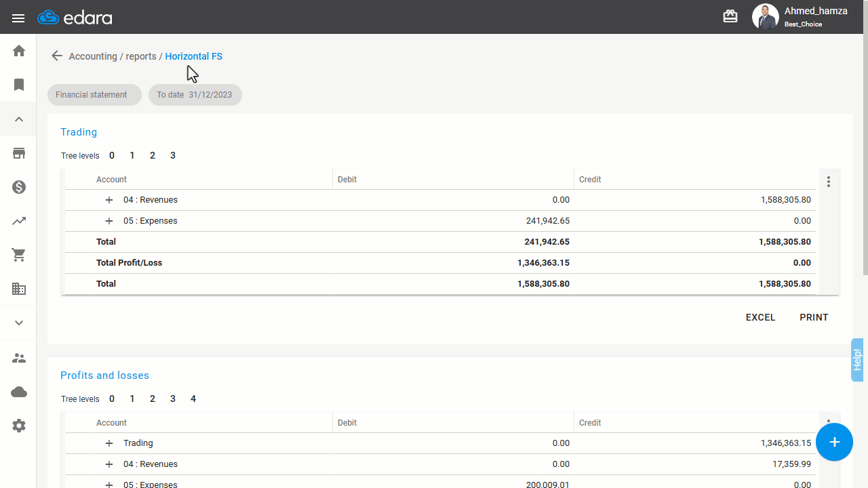Image resolution: width=868 pixels, height=488 pixels.
Task: Open the building sidebar icon
Action: 19,289
